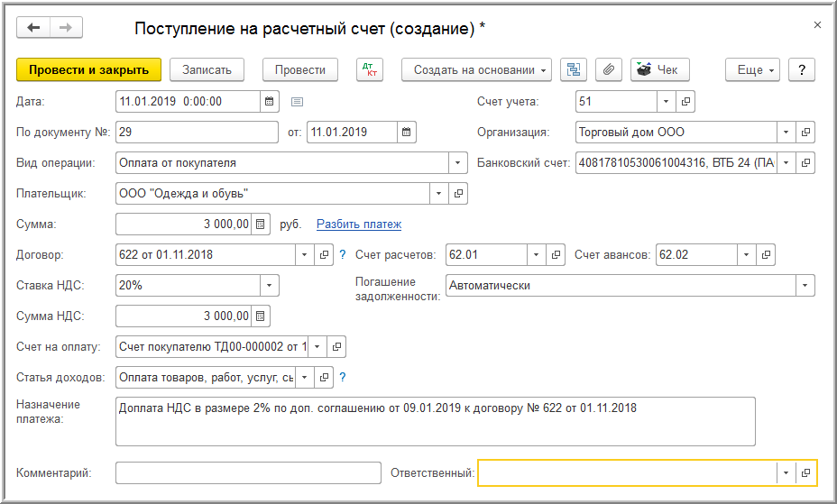Open the document structure icon
The width and height of the screenshot is (837, 504).
(x=574, y=69)
